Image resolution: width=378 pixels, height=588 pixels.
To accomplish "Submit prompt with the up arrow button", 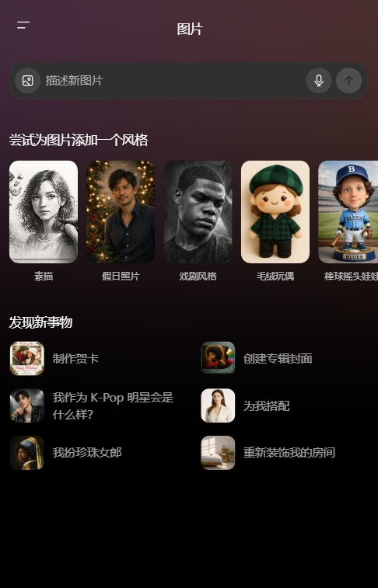I will pyautogui.click(x=348, y=81).
